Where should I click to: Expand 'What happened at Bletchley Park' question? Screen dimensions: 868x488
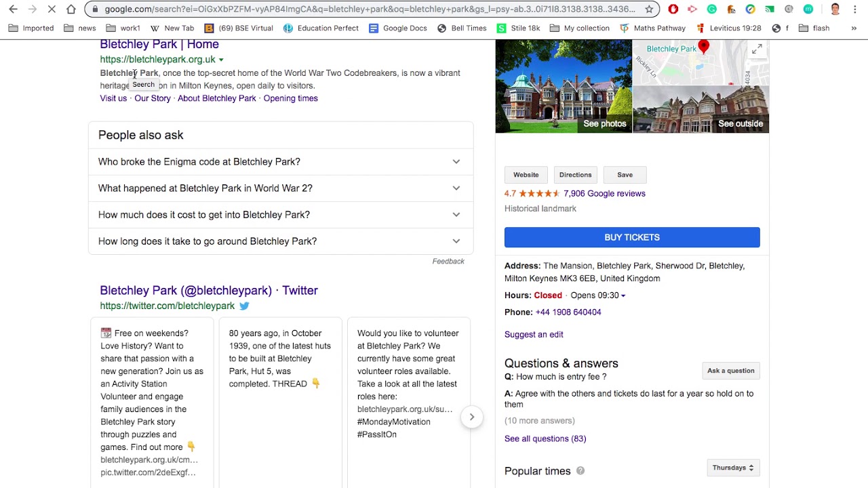click(281, 188)
